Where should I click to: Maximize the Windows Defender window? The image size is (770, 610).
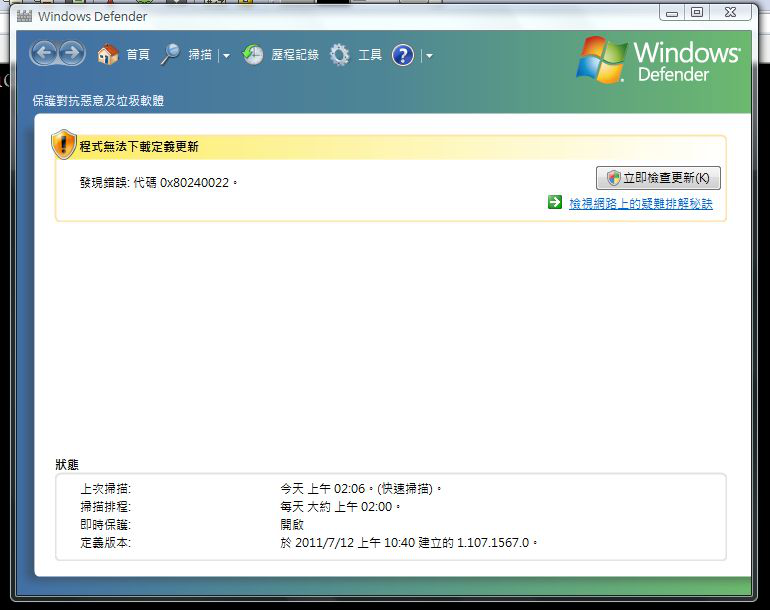(697, 13)
